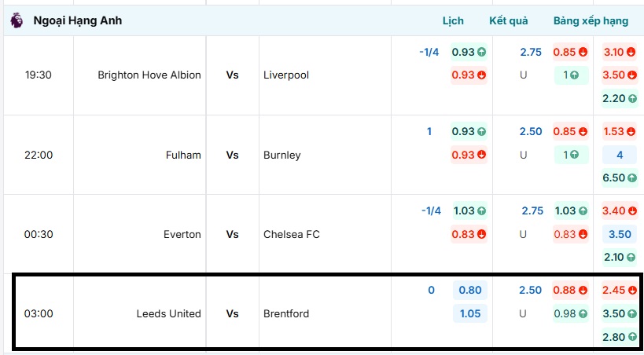This screenshot has height=355, width=644.
Task: Open the Lịch tab
Action: (453, 20)
